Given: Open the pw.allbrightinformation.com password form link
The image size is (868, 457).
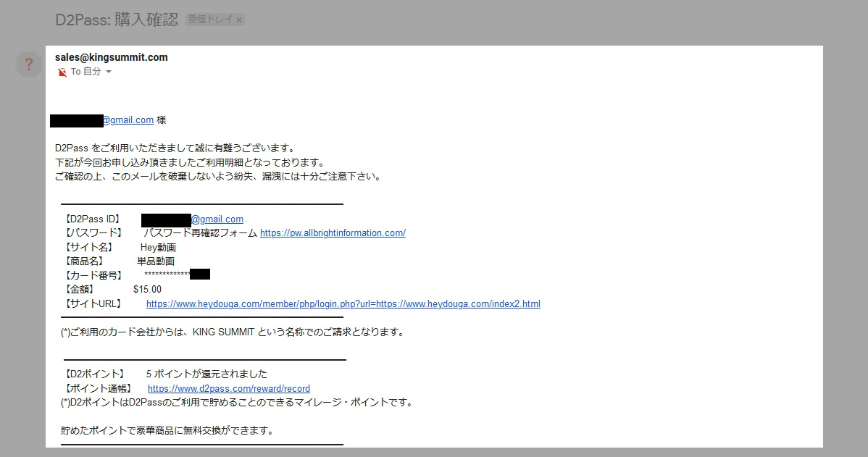Looking at the screenshot, I should pyautogui.click(x=333, y=233).
